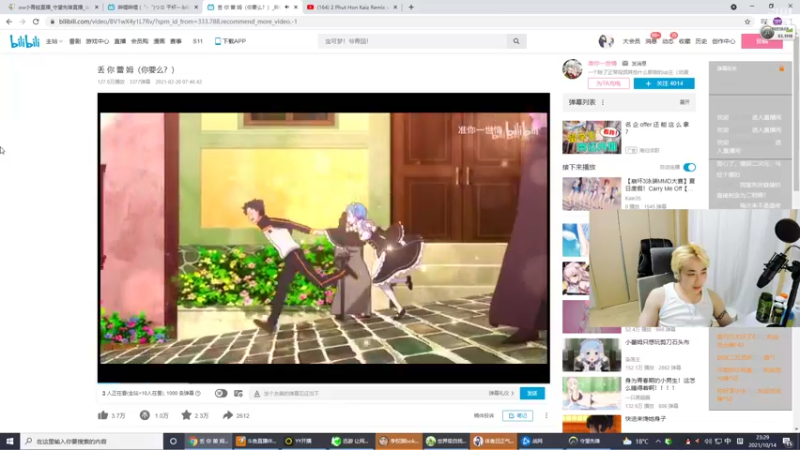Open Carry Me Off MMD video thumbnail
The image size is (800, 450).
(x=591, y=193)
